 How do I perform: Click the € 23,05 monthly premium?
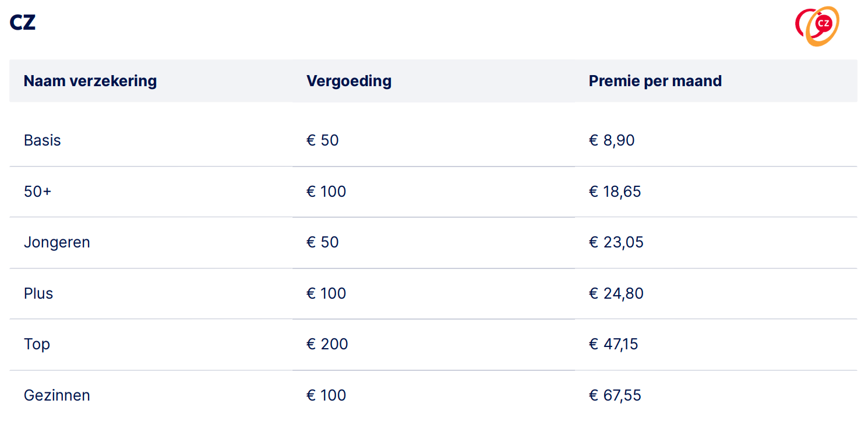pyautogui.click(x=616, y=242)
